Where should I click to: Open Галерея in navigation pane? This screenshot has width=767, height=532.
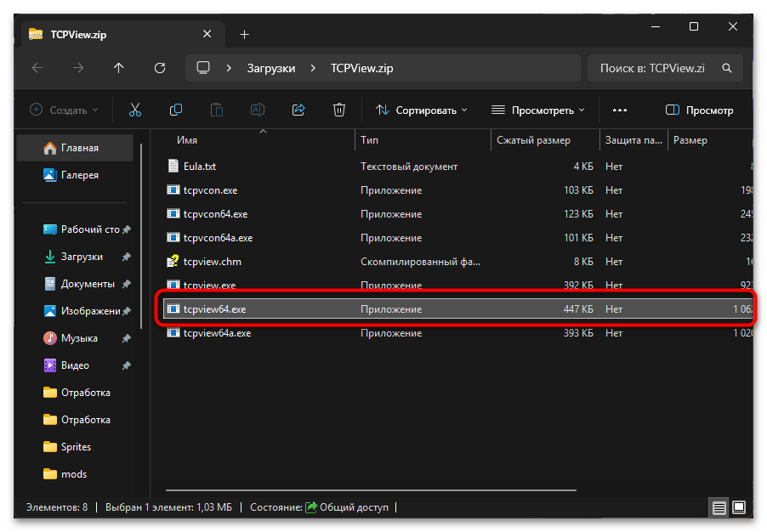pos(75,175)
